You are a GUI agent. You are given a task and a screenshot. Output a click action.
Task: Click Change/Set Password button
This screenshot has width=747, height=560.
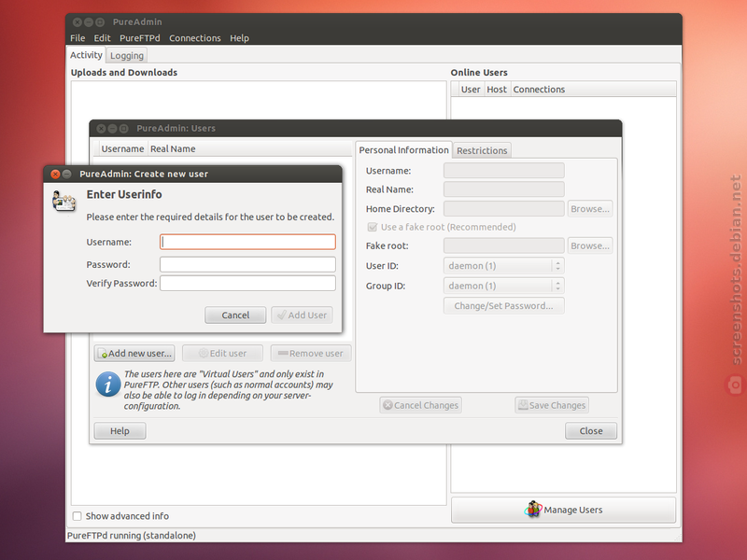click(503, 306)
